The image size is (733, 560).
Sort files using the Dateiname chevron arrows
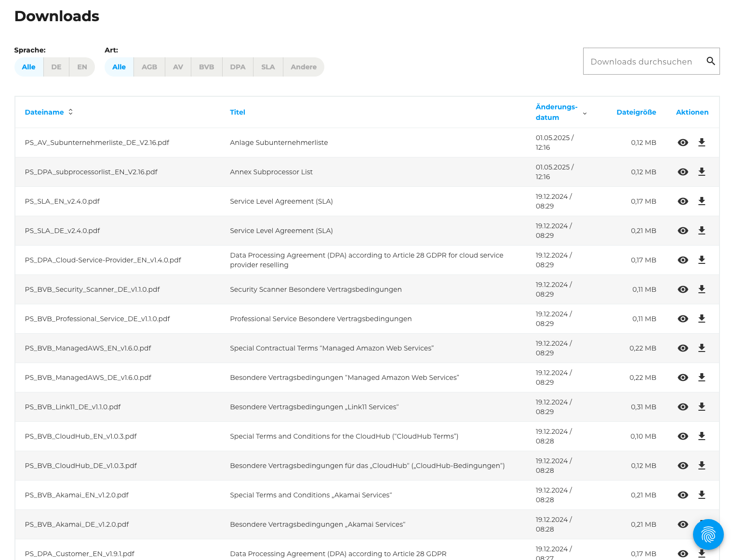click(x=70, y=112)
